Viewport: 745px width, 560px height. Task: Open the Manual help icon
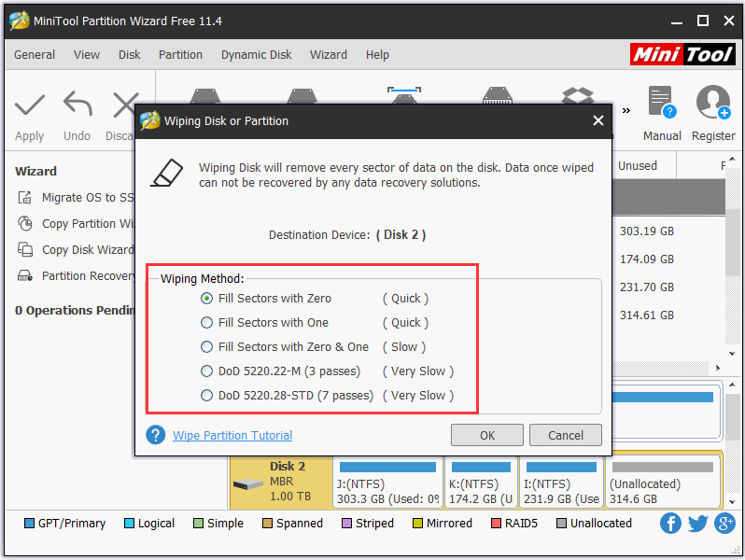(x=662, y=102)
